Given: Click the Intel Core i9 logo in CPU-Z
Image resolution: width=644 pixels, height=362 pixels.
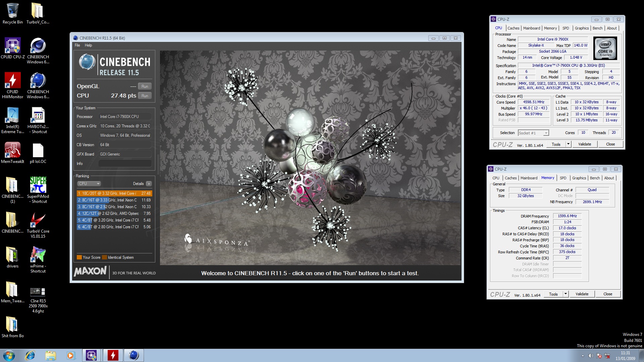Looking at the screenshot, I should 605,49.
